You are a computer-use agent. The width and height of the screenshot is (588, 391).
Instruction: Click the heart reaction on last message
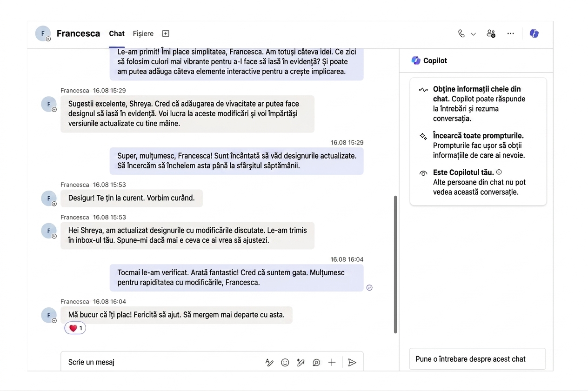(x=75, y=328)
